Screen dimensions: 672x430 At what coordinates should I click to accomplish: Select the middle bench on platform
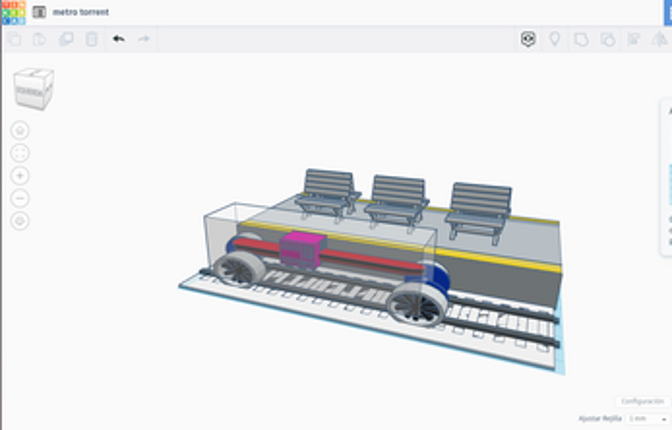(x=397, y=202)
